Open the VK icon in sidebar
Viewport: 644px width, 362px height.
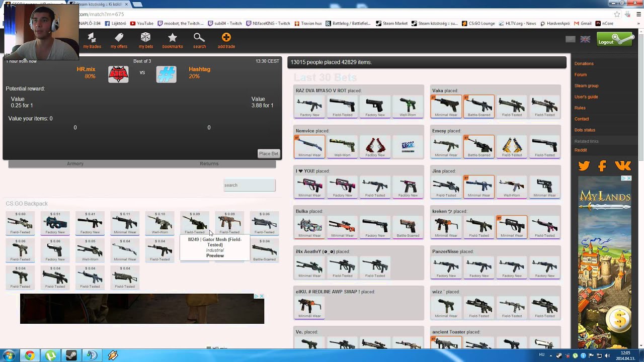click(x=623, y=166)
